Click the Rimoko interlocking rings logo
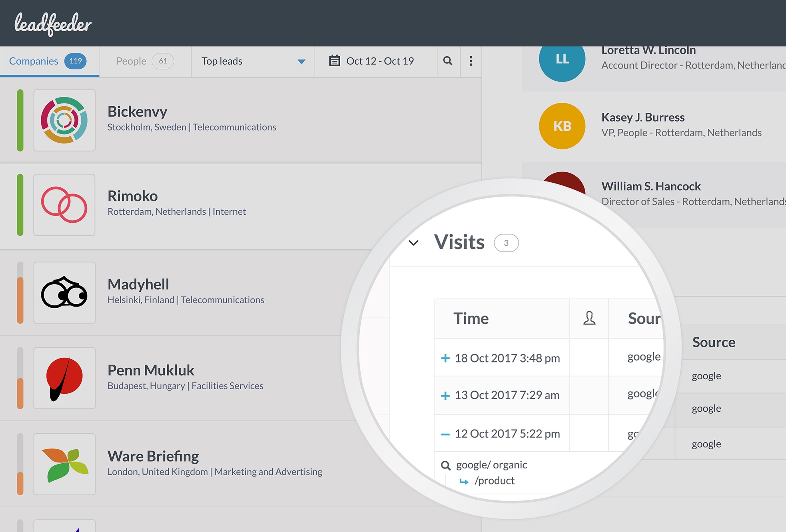The height and width of the screenshot is (532, 786). point(64,205)
